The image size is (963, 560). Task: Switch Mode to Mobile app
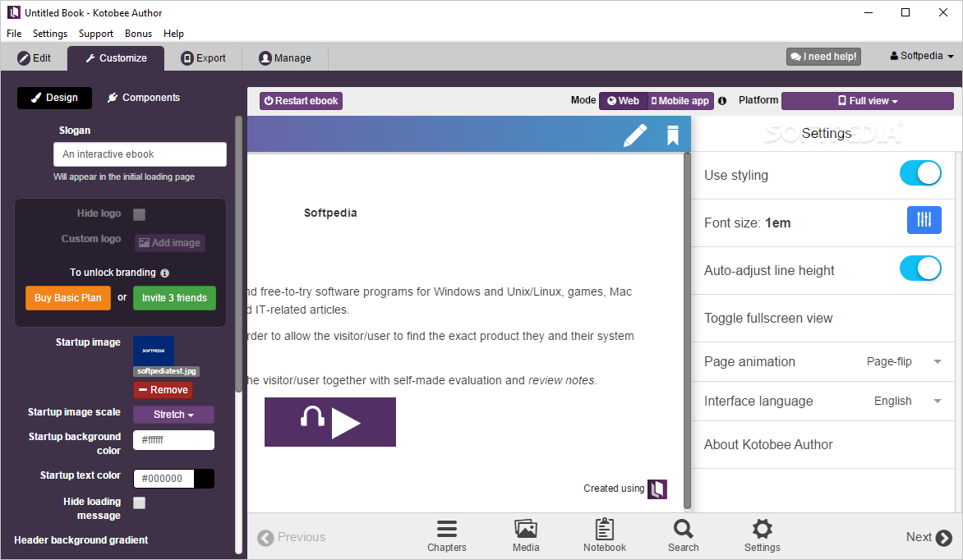pos(680,101)
